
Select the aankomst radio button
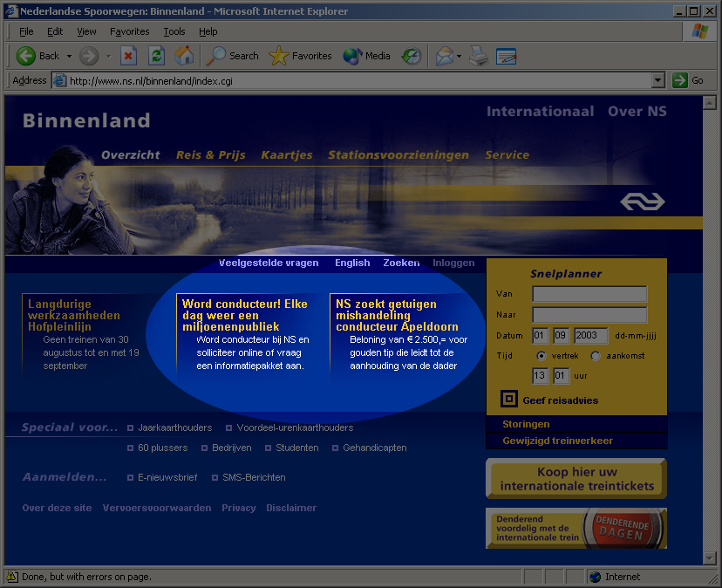point(596,356)
